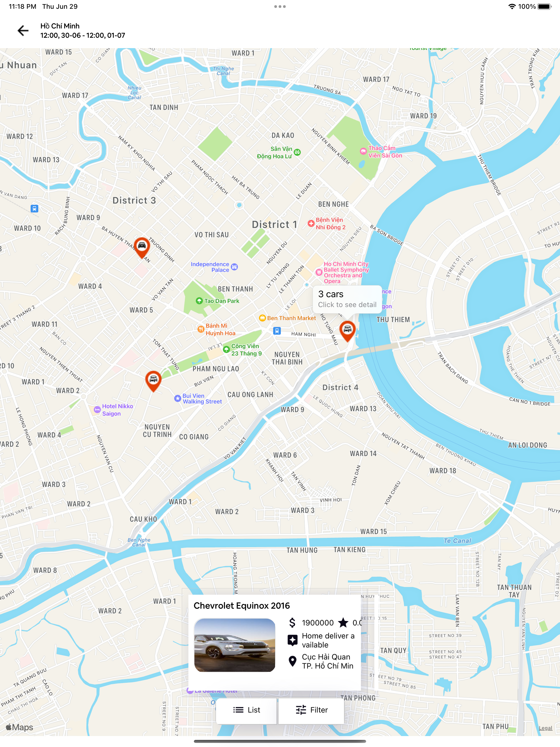Tap the Hotel Nikko Saigon marker

97,410
